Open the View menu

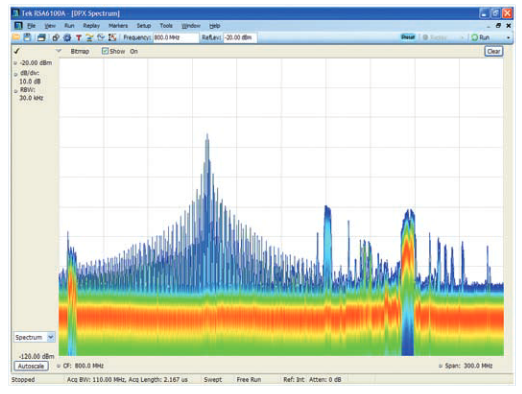point(50,26)
